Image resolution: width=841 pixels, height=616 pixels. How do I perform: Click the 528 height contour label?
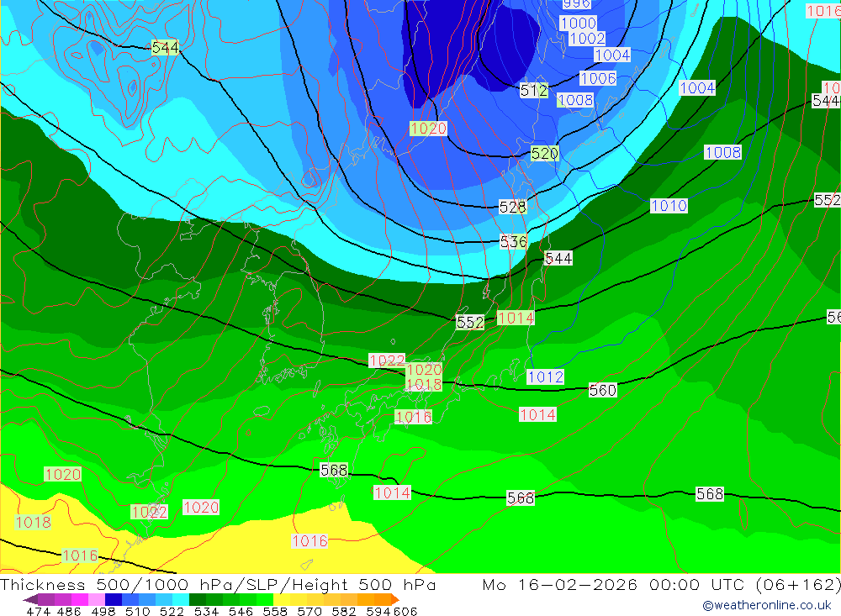(513, 207)
